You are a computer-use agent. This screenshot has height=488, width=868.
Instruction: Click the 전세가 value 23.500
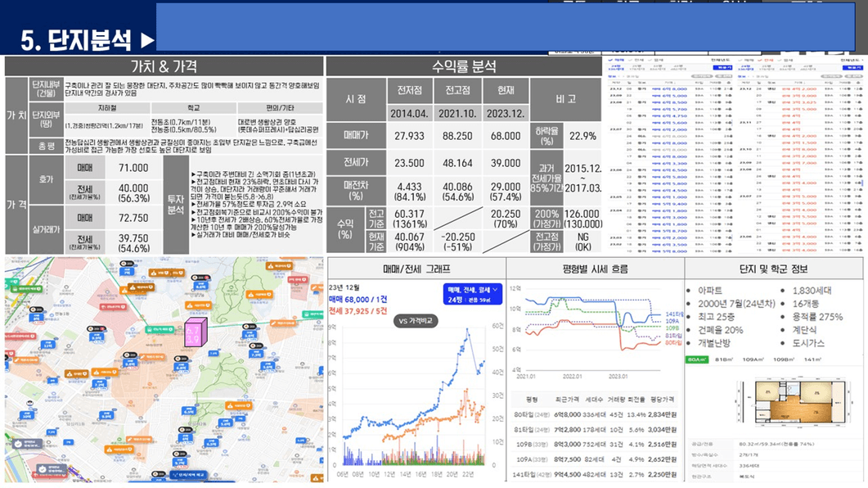[x=409, y=163]
